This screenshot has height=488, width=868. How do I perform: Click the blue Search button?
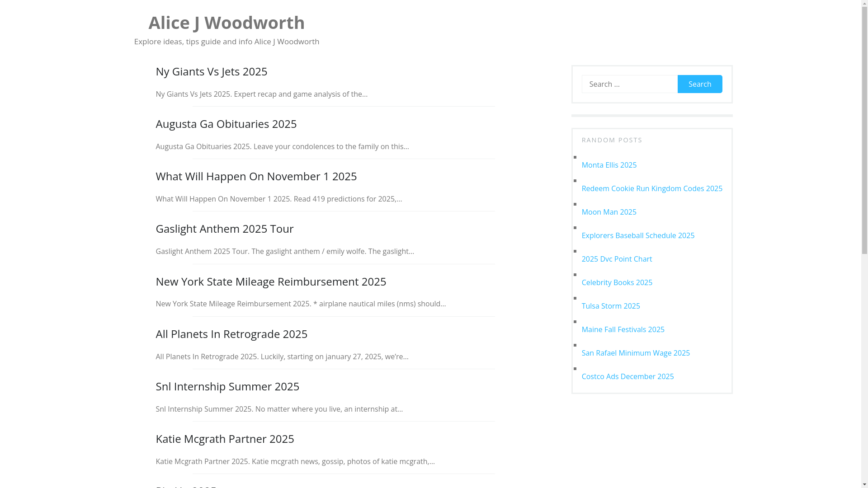coord(700,84)
